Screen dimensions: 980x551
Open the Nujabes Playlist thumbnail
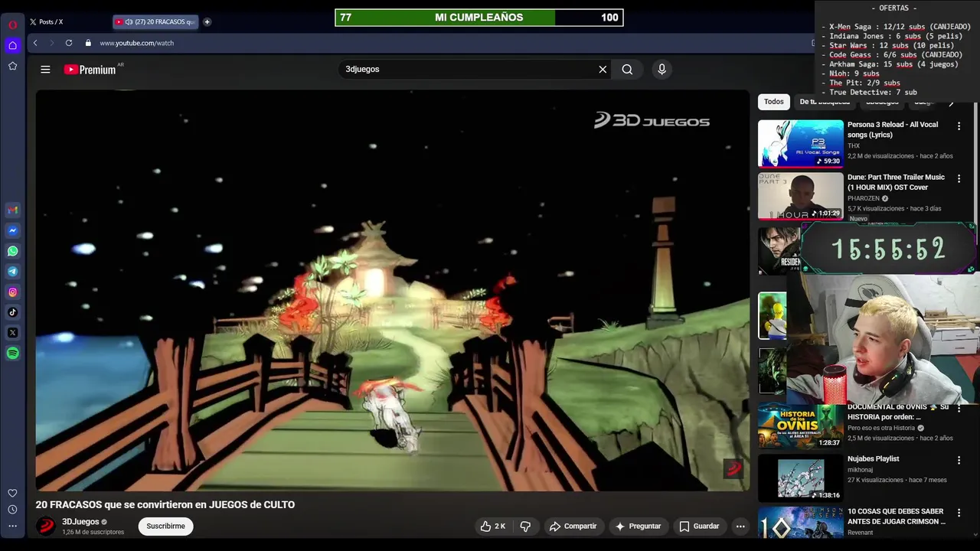(801, 478)
